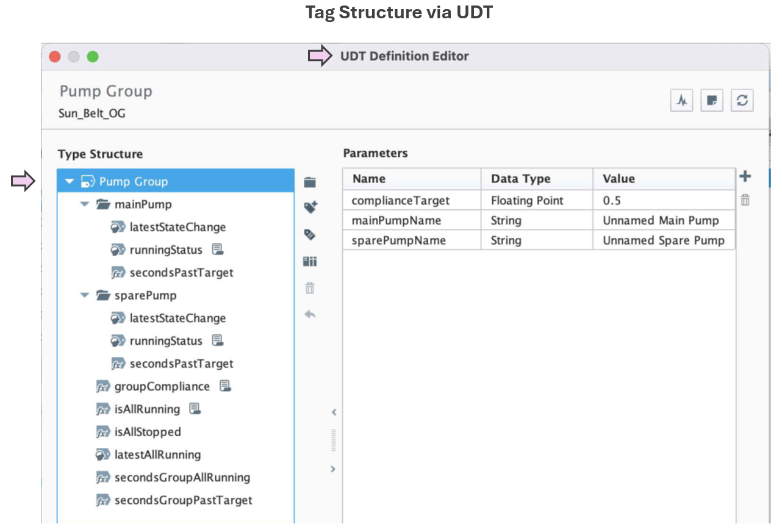Image resolution: width=782 pixels, height=532 pixels.
Task: Click the data type columns icon
Action: point(310,262)
